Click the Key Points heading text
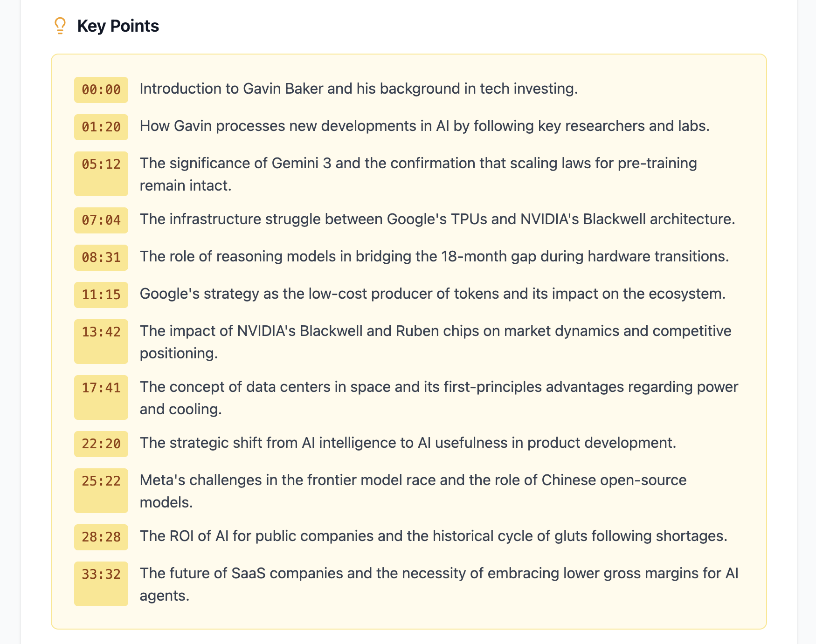 [118, 26]
